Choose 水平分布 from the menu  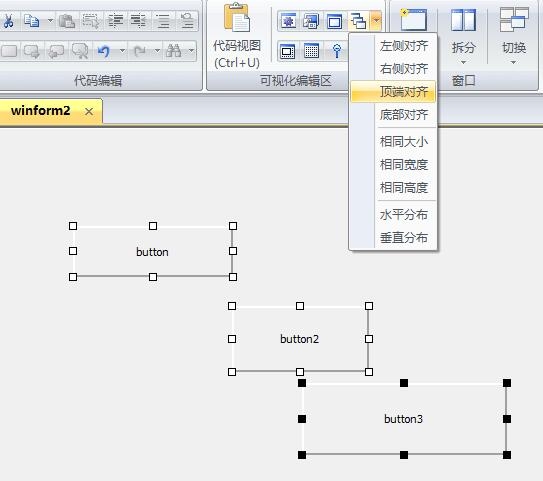393,215
